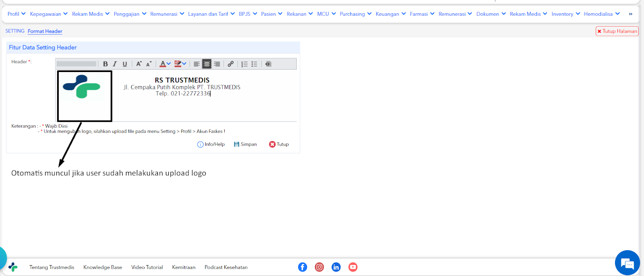Screen dimensions: 644x276
Task: Expand the Rekanan dropdown
Action: click(300, 14)
